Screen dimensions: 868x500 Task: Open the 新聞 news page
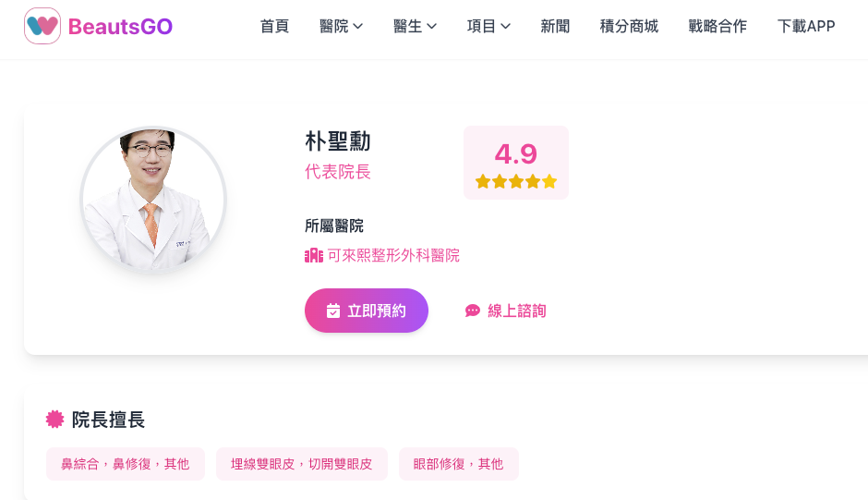pyautogui.click(x=555, y=26)
